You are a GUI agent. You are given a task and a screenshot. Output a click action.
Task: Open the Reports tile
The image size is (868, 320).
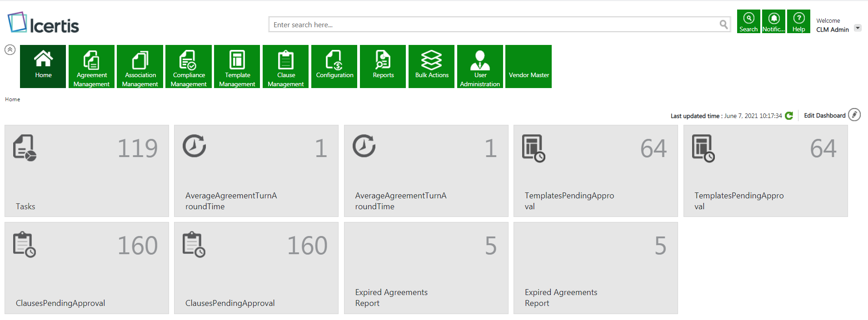click(x=383, y=66)
